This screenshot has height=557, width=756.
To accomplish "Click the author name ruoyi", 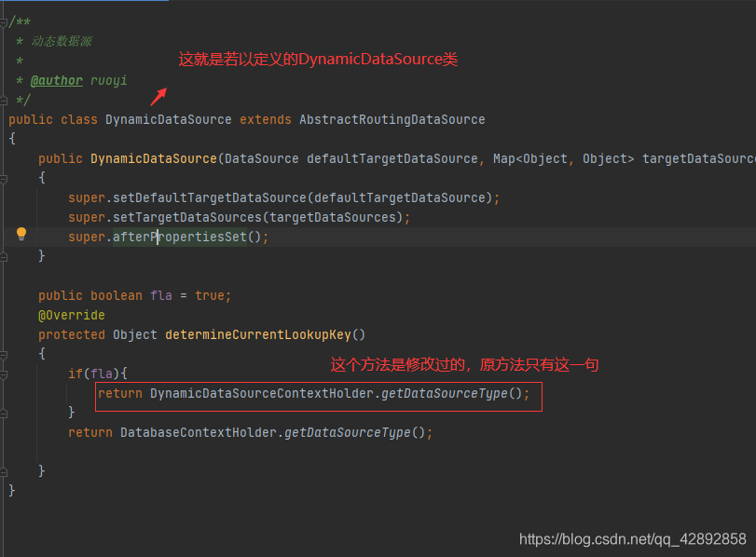I will 109,80.
